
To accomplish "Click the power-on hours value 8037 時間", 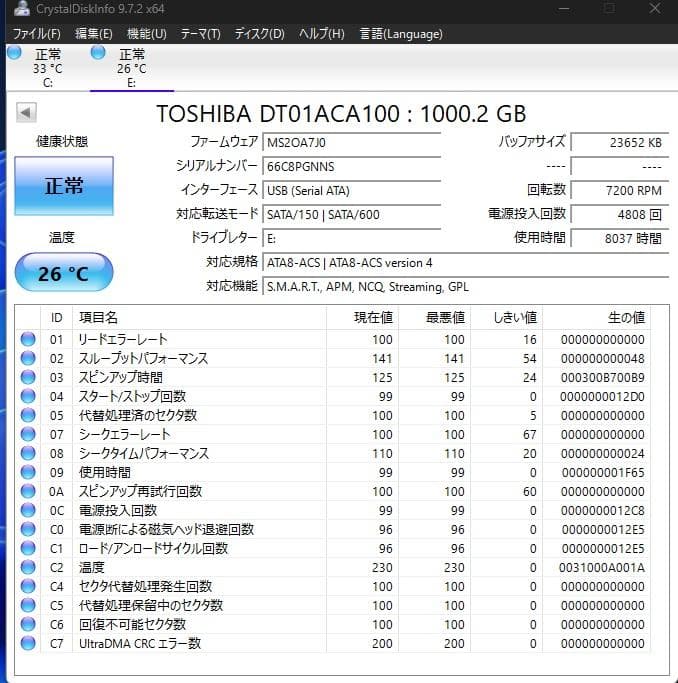I will [x=620, y=238].
